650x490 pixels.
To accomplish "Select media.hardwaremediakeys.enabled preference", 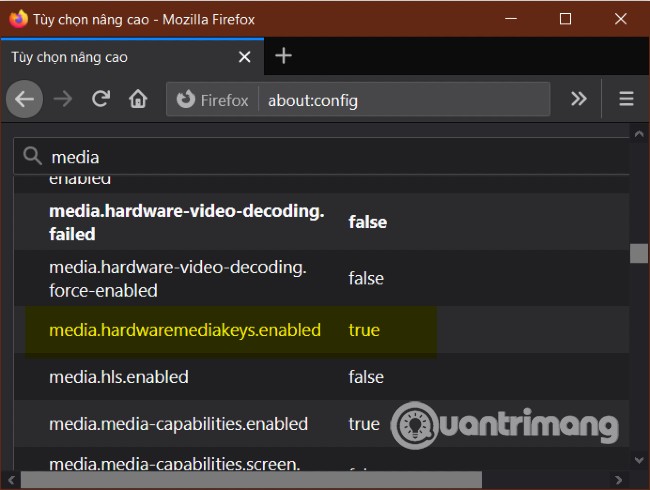I will (x=185, y=330).
